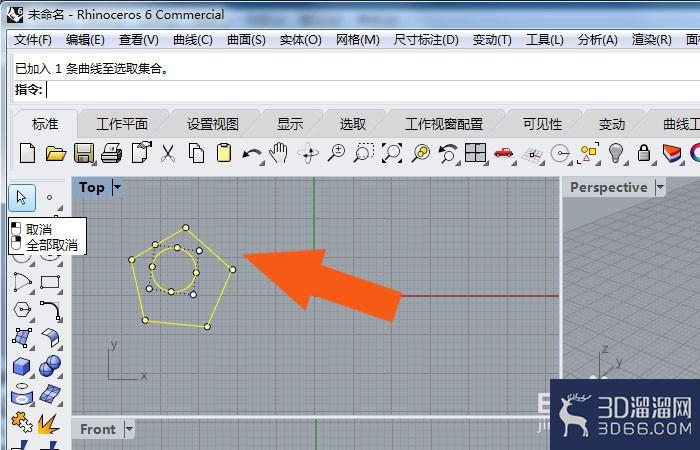The width and height of the screenshot is (700, 450).
Task: Click the blue ring with ellipse tool icon
Action: [x=21, y=394]
